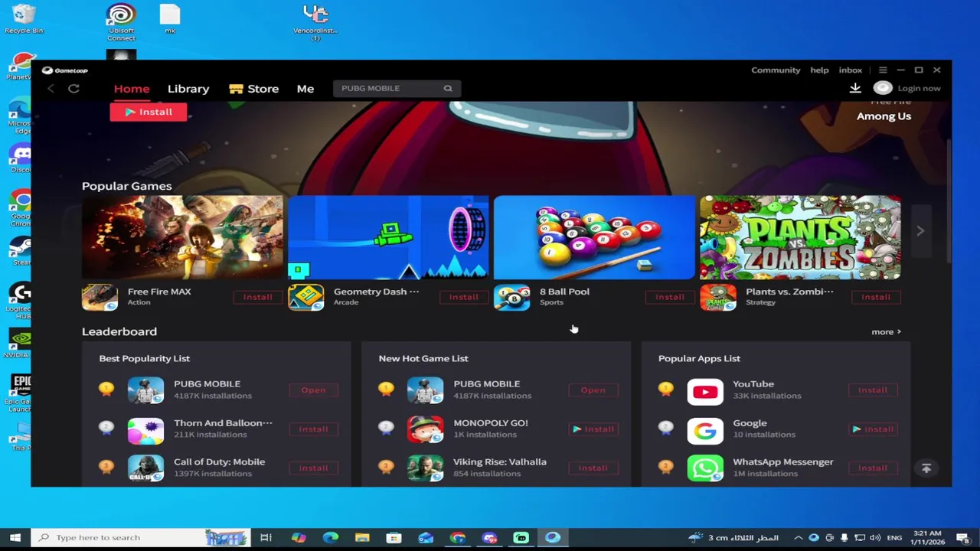980x551 pixels.
Task: Open PUBG MOBILE in Best Popularity List
Action: pos(313,390)
